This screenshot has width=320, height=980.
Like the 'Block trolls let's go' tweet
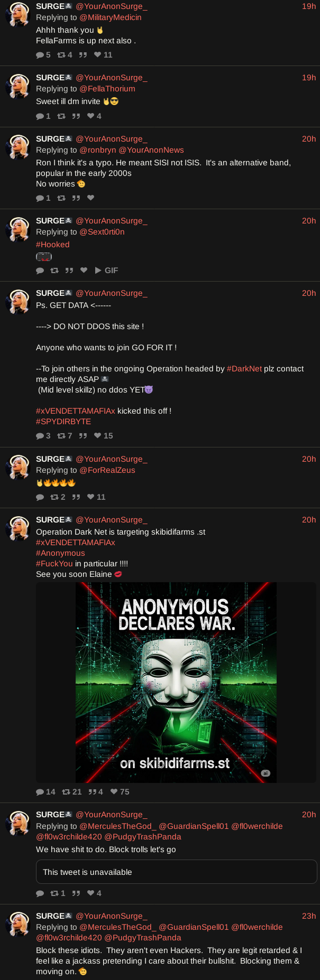tap(94, 893)
